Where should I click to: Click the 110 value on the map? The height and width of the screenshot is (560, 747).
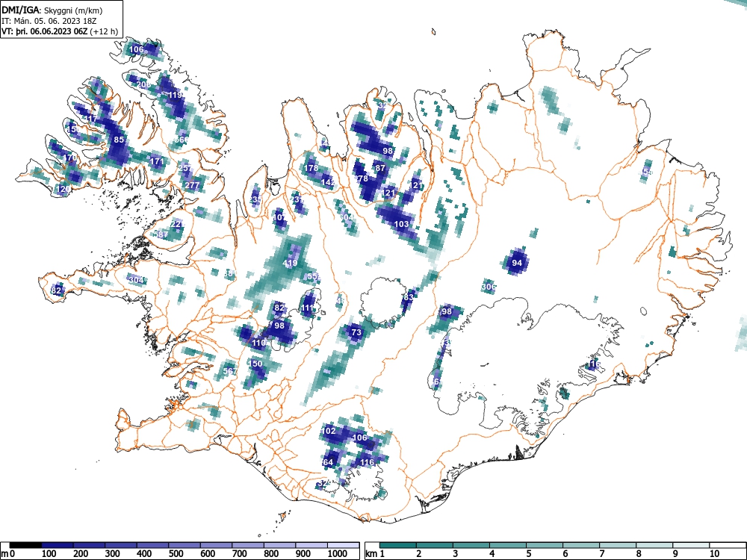click(258, 343)
